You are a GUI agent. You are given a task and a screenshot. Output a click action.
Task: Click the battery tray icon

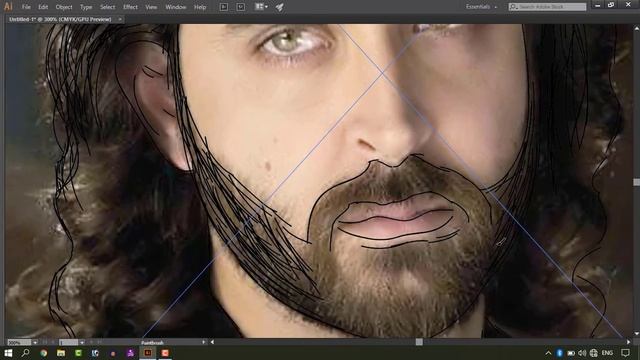pyautogui.click(x=571, y=353)
